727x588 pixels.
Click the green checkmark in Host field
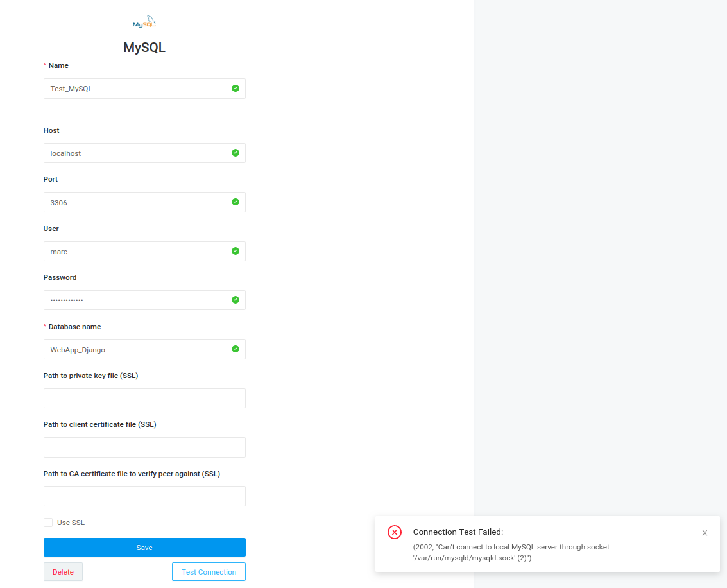[x=235, y=153]
